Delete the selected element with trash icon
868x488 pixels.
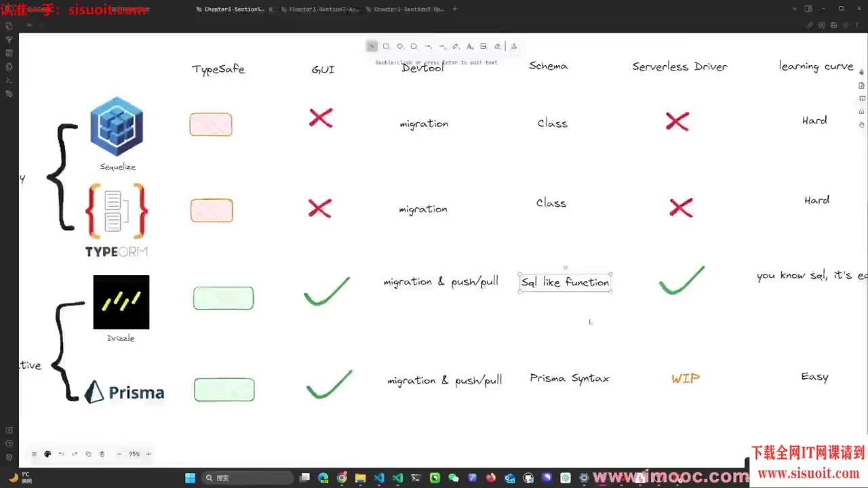tap(102, 454)
